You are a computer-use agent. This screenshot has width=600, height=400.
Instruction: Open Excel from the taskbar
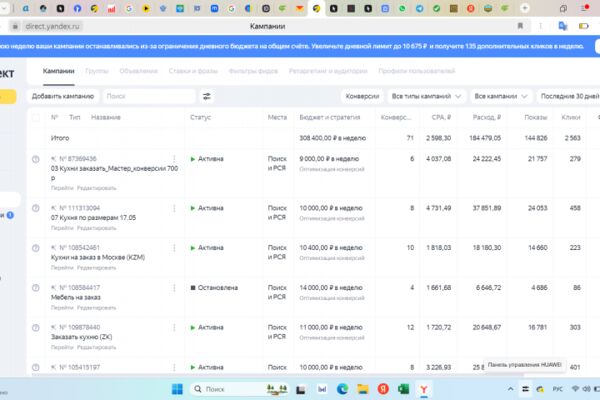(403, 389)
